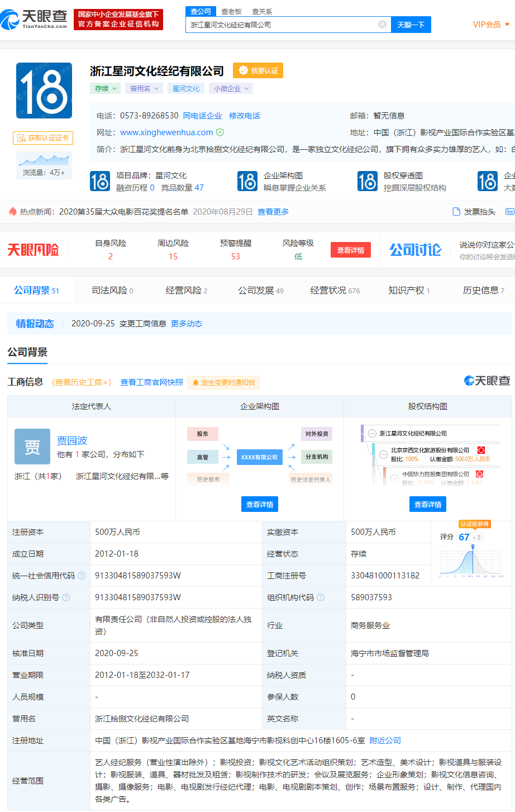Click the bell icon in 发生变更时通知我

tap(195, 383)
